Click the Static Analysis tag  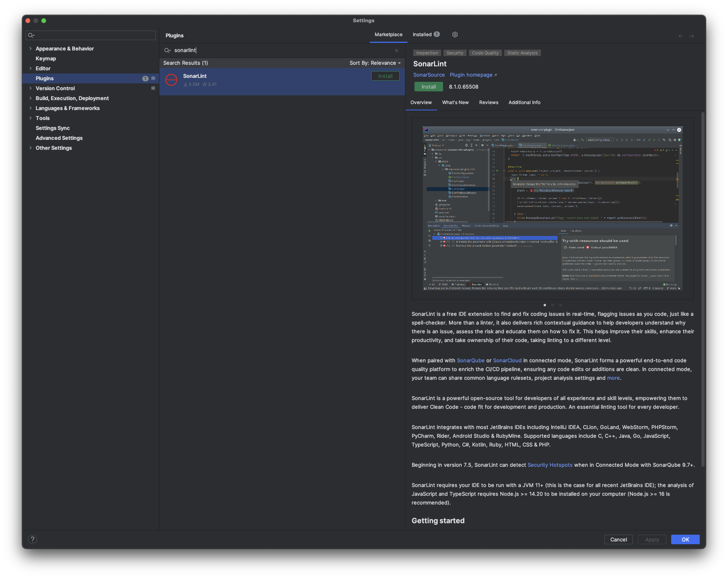click(x=522, y=53)
